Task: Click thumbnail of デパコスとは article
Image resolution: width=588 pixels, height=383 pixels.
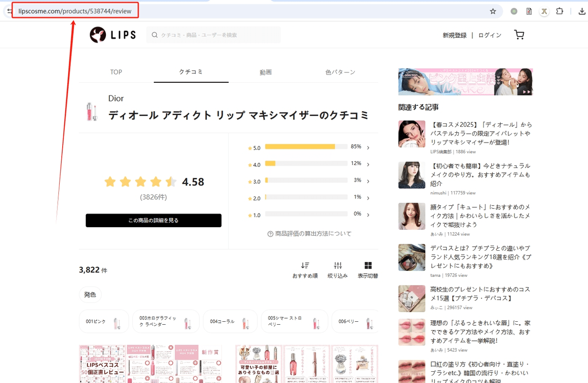Action: tap(412, 257)
